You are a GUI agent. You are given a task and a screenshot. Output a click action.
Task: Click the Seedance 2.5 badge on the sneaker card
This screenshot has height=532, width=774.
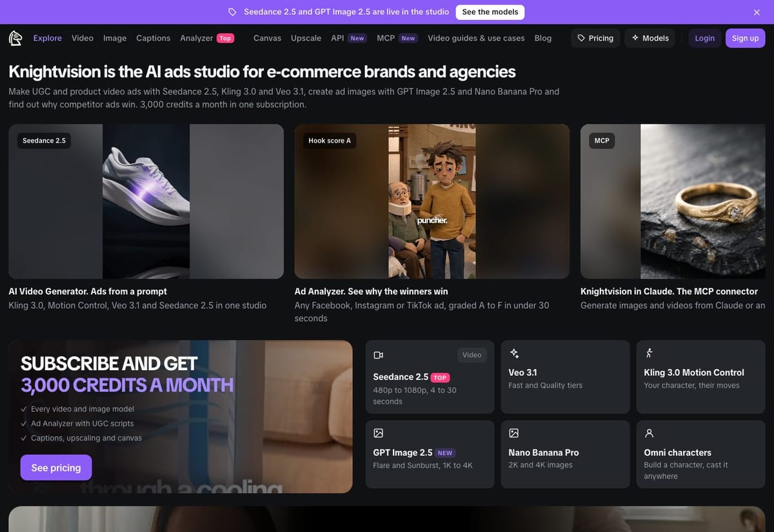point(44,141)
